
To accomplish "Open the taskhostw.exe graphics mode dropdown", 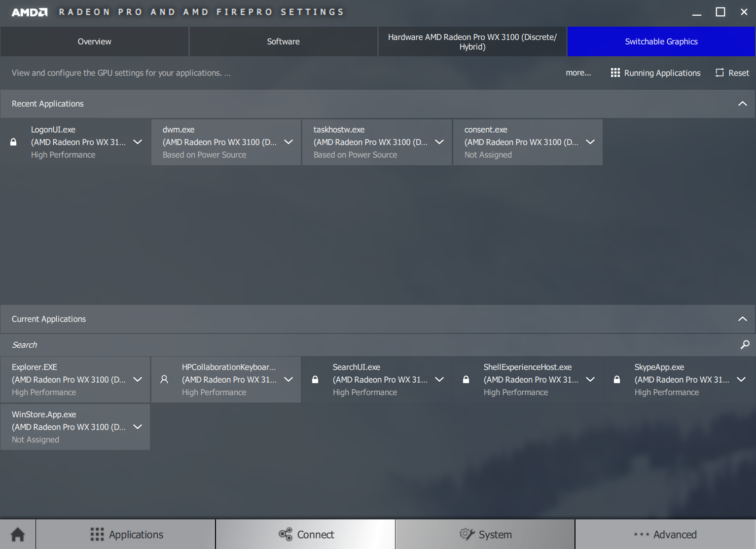I will (x=439, y=142).
